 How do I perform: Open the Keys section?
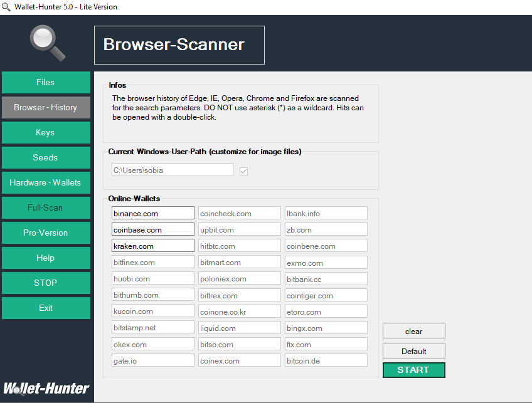coord(46,132)
